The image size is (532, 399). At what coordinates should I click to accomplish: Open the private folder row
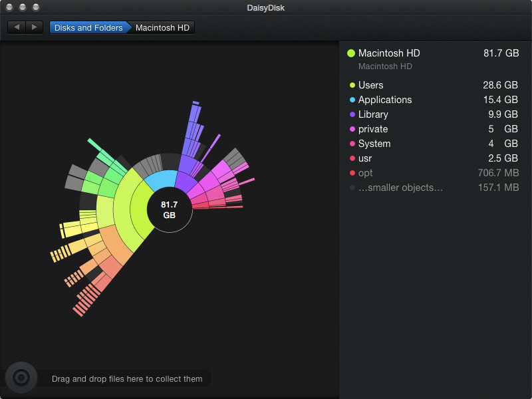point(434,129)
